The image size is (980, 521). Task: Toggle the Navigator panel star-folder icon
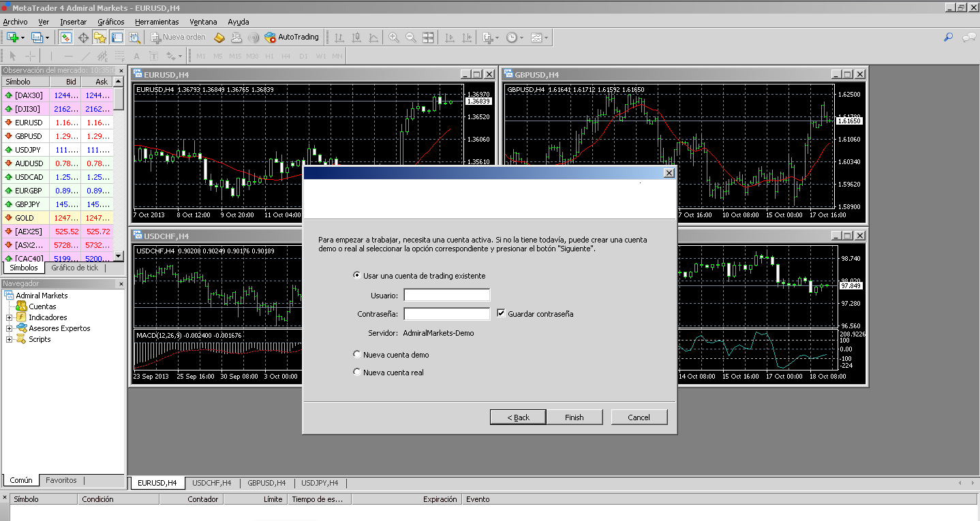tap(100, 37)
